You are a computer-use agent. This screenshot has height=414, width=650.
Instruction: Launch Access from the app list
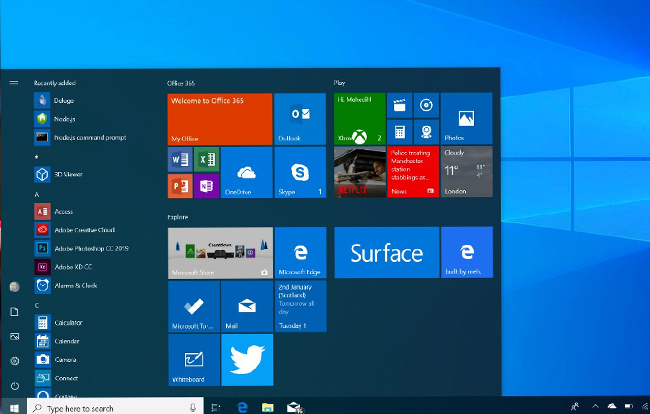coord(53,211)
